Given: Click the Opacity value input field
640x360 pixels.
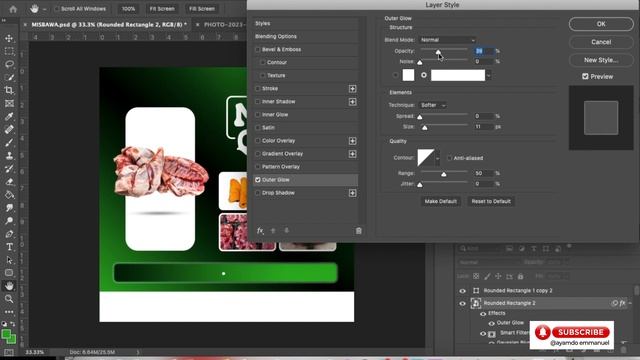Looking at the screenshot, I should pos(484,51).
